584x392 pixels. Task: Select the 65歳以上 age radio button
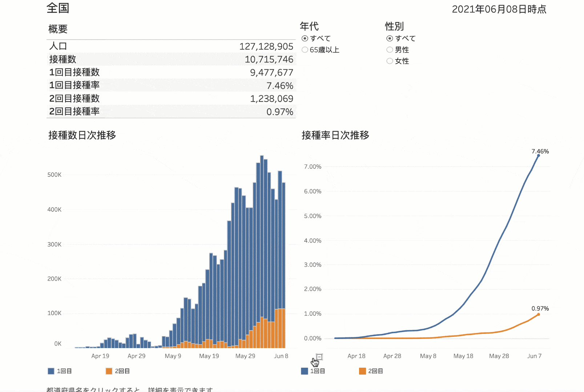tap(305, 50)
